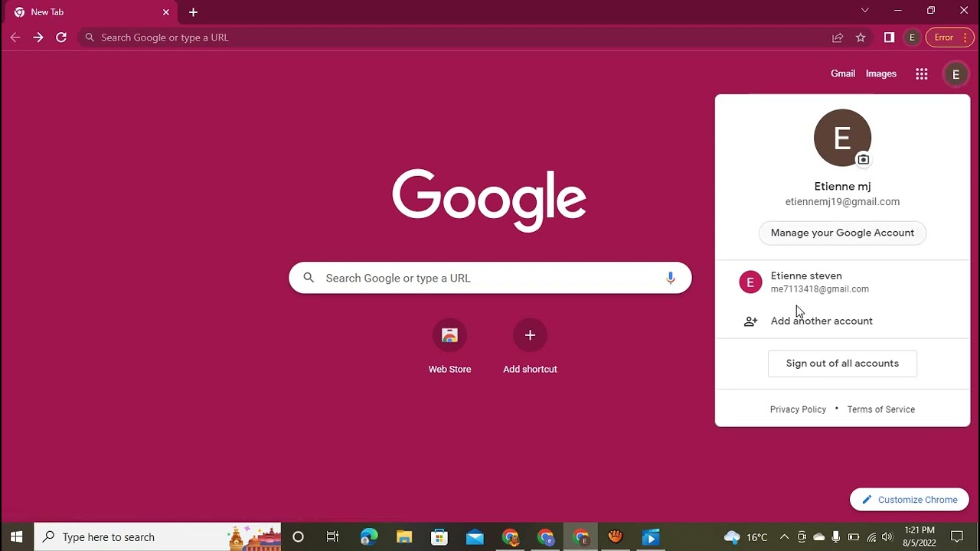The width and height of the screenshot is (980, 551).
Task: Reload the current page
Action: (x=61, y=37)
